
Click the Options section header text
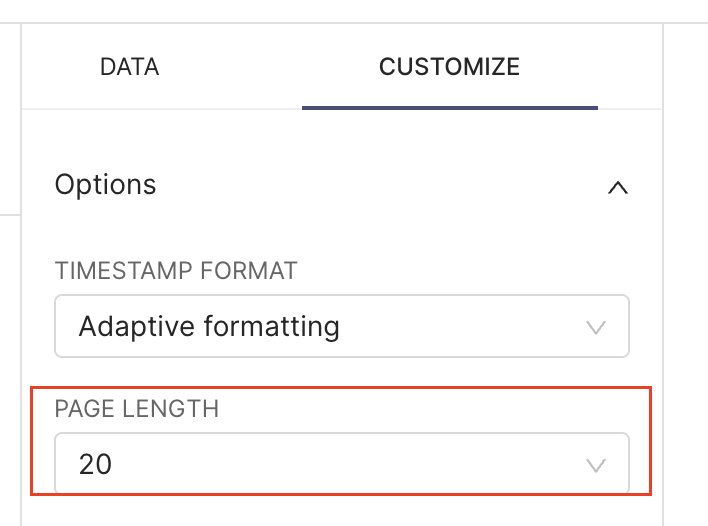105,185
